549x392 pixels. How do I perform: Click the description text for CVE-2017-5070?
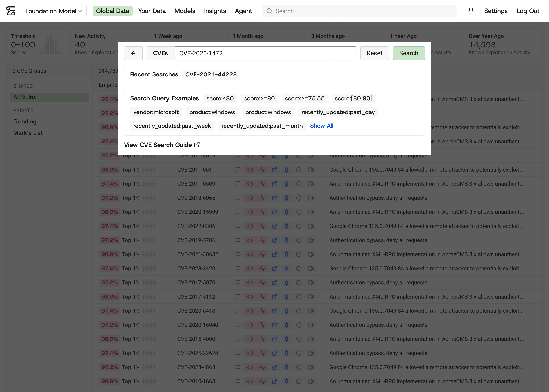[x=378, y=282]
